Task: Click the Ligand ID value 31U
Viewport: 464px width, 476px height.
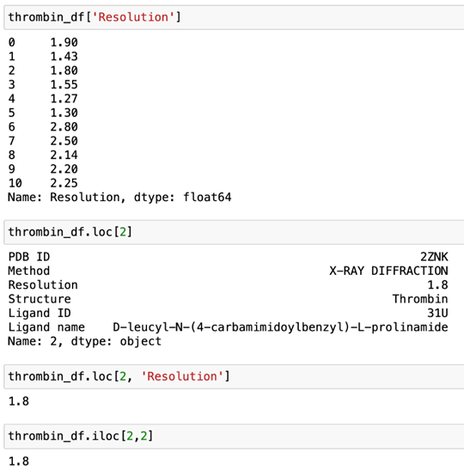Action: [x=437, y=313]
